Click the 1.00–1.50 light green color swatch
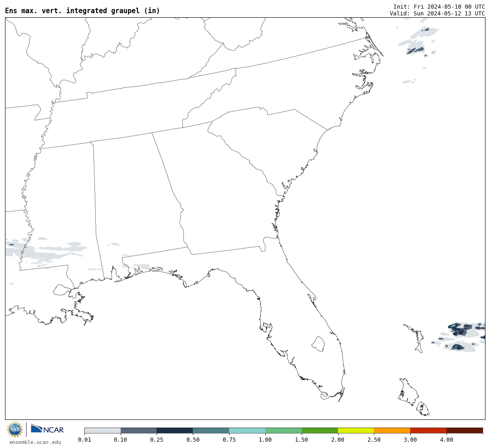The width and height of the screenshot is (490, 448). click(284, 430)
